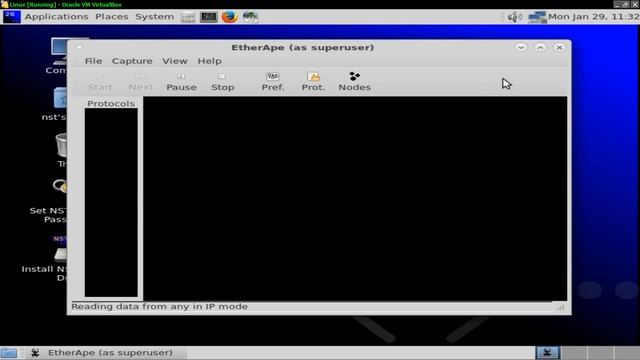Click the first workspace in the switcher
640x360 pixels.
click(547, 353)
